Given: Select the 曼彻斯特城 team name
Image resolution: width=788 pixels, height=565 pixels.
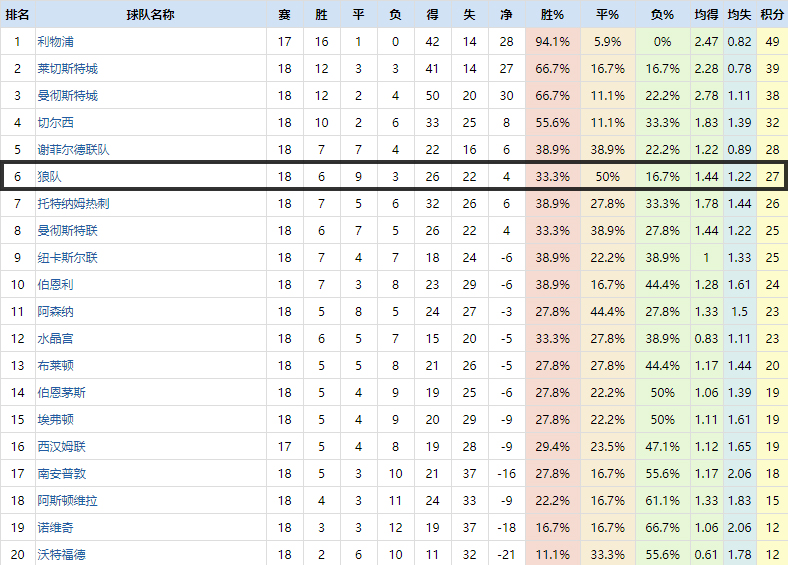Looking at the screenshot, I should click(67, 96).
